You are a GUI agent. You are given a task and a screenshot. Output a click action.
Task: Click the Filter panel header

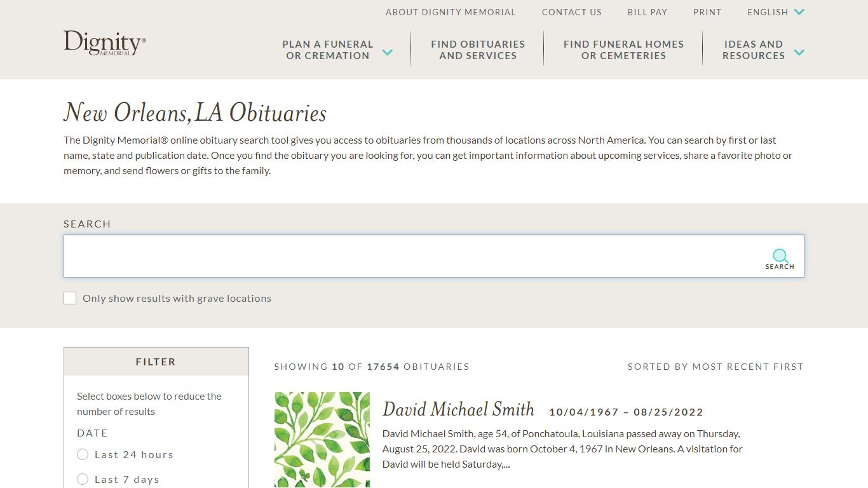[x=156, y=362]
